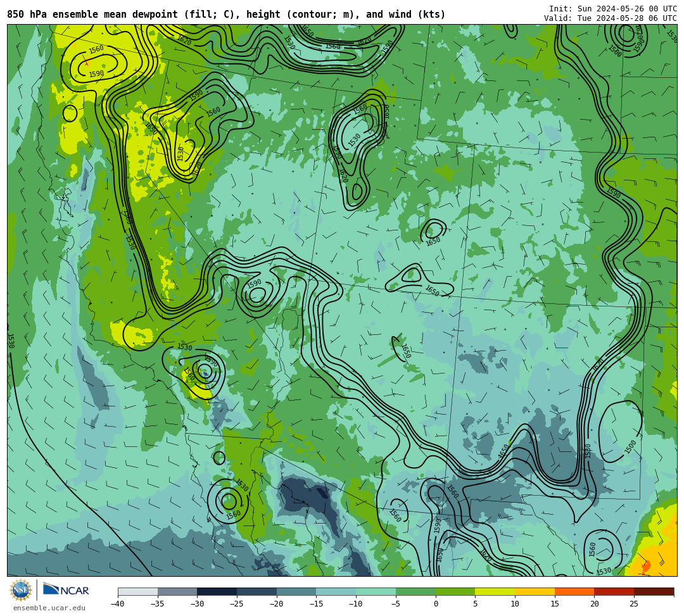Click the -35 to -30 colorbar swatch

pyautogui.click(x=177, y=591)
